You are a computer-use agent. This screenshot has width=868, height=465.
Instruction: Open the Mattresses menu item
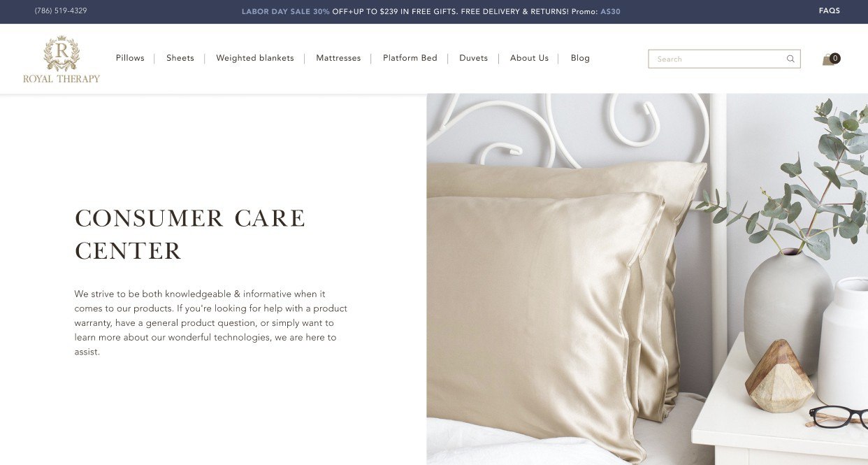click(338, 58)
